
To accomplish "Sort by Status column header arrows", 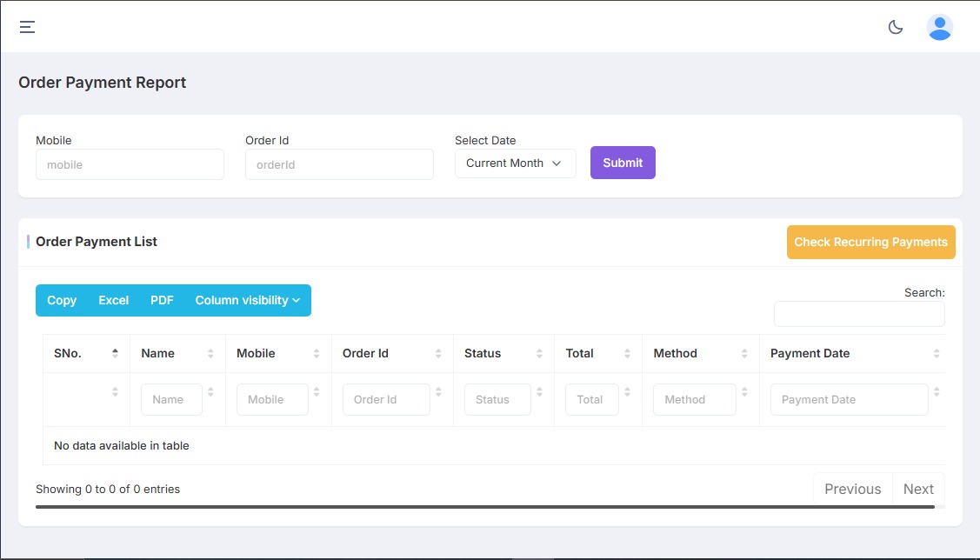I will [x=539, y=353].
